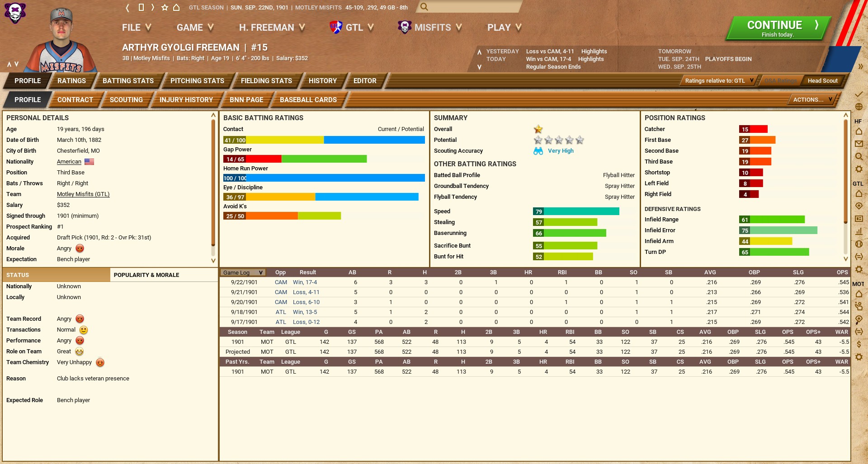Image resolution: width=868 pixels, height=464 pixels.
Task: Click the home icon in the top bar
Action: [x=176, y=7]
